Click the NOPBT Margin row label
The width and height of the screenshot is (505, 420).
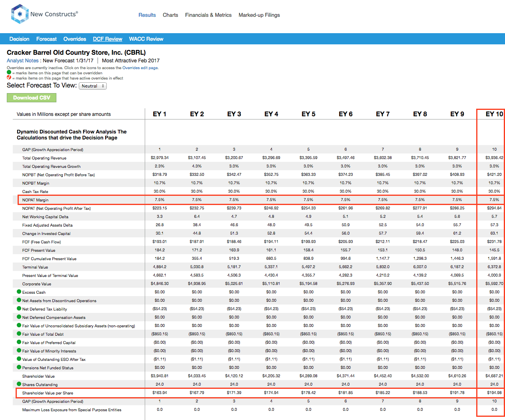(x=36, y=183)
